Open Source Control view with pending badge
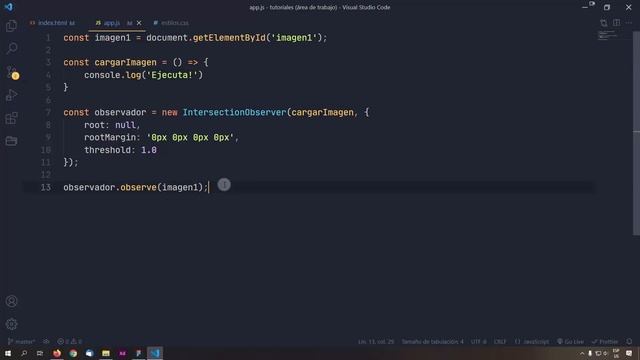The height and width of the screenshot is (360, 640). tap(12, 72)
